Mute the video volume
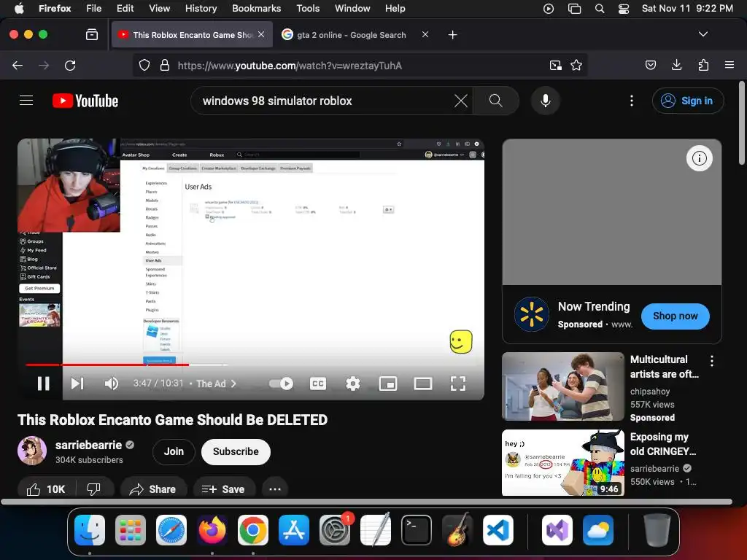 click(x=111, y=384)
